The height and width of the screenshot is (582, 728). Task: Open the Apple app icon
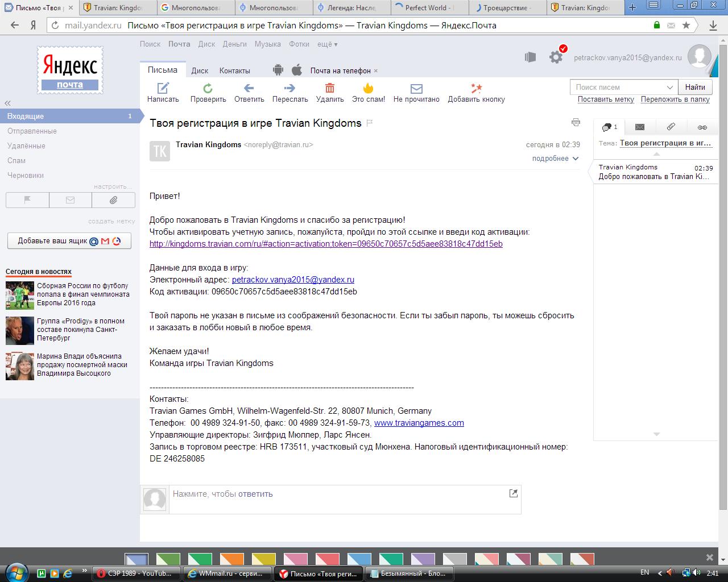coord(297,70)
